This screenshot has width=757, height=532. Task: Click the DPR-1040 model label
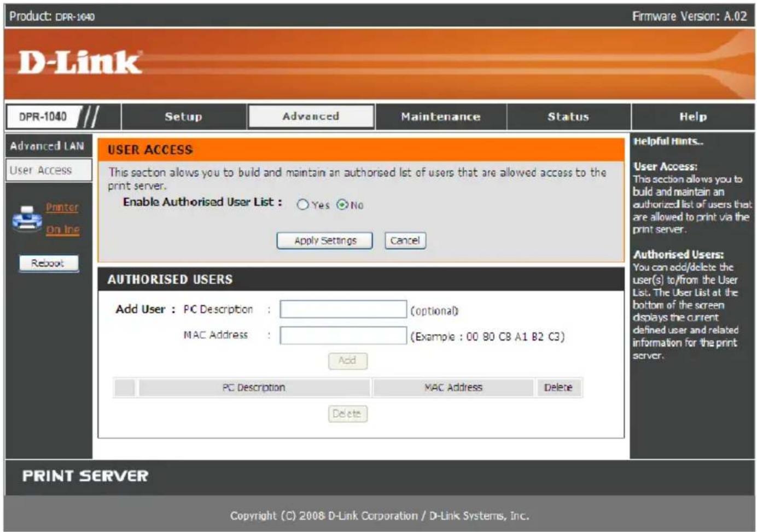pyautogui.click(x=43, y=116)
